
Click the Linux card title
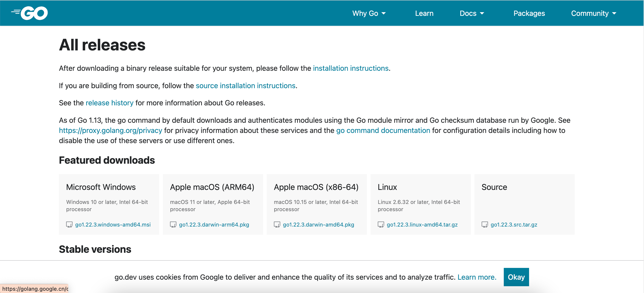click(387, 187)
